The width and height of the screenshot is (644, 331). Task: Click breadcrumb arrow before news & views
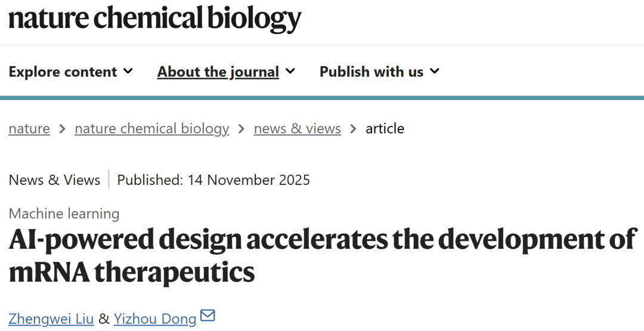241,129
